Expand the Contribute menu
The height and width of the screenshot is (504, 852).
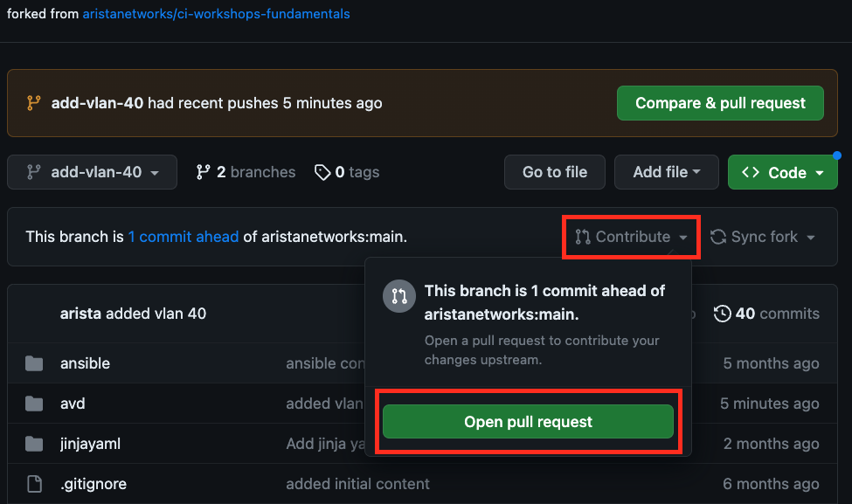point(632,237)
